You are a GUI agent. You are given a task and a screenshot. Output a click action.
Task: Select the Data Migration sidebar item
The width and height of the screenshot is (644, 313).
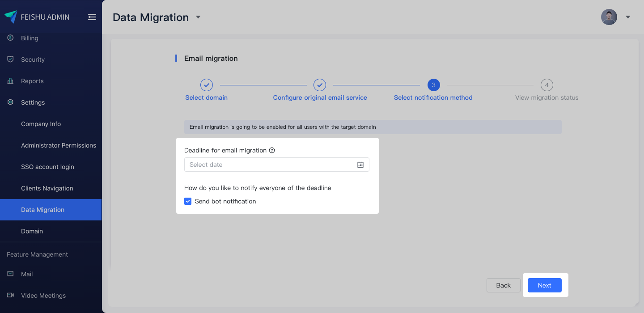tap(51, 210)
